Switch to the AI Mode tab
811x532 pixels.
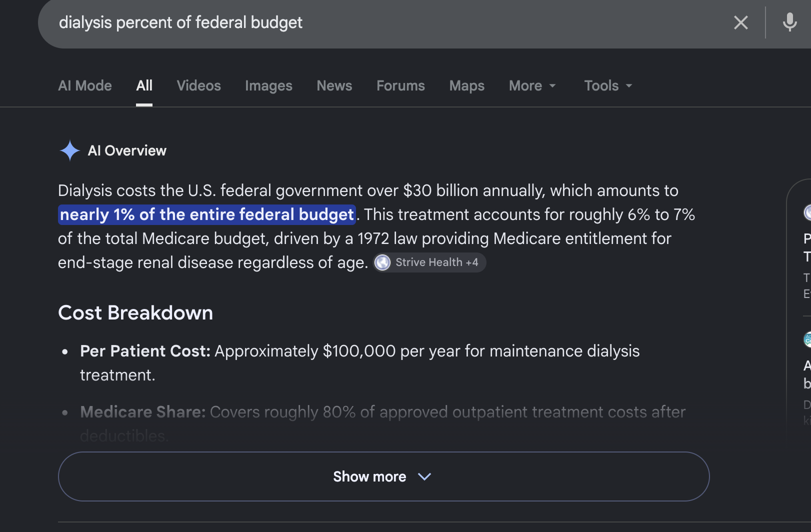pyautogui.click(x=85, y=86)
